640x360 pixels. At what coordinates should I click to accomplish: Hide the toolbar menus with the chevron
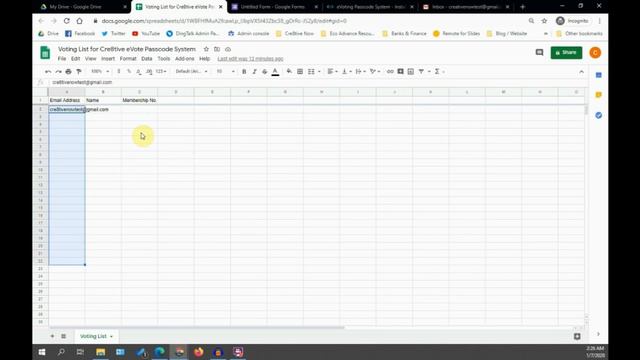pos(582,71)
